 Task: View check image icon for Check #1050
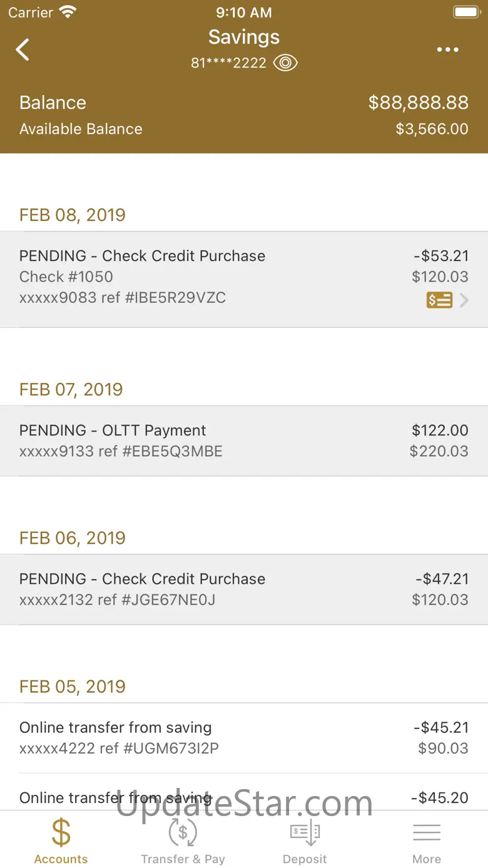coord(439,301)
